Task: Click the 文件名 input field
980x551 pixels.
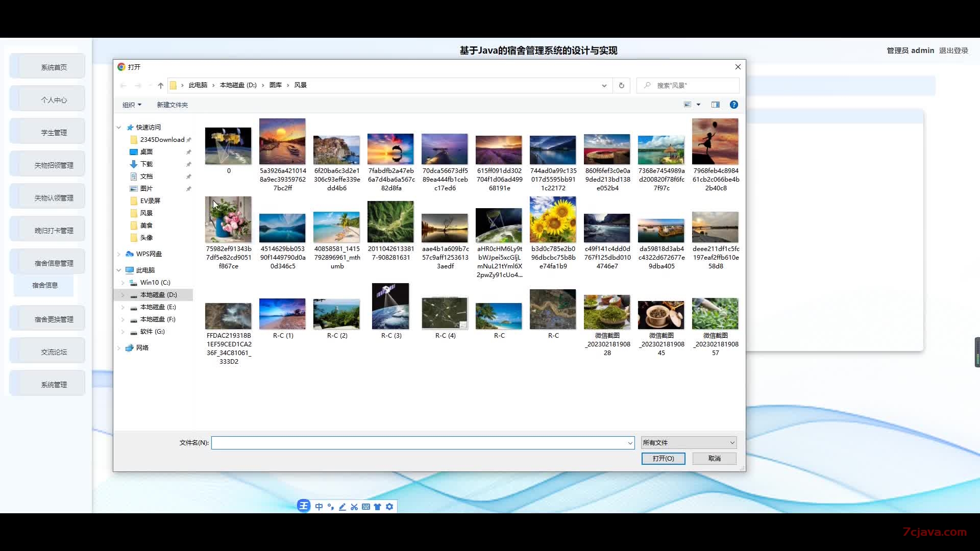Action: 422,442
